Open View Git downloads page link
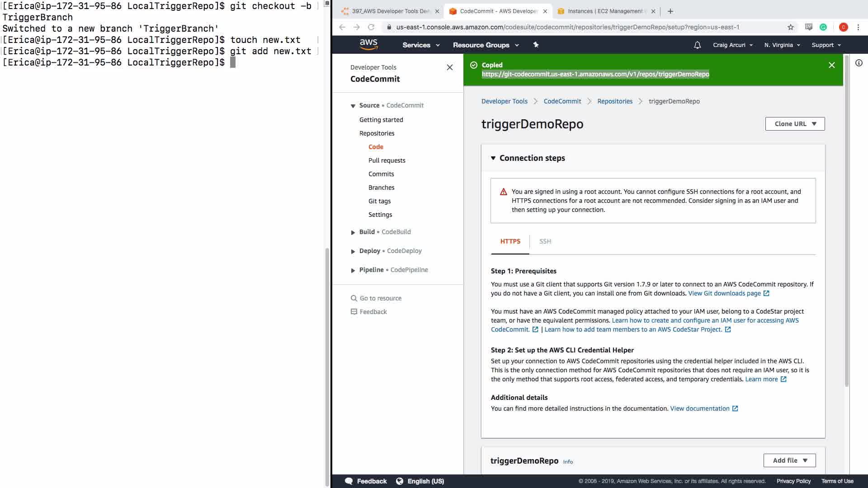 click(724, 293)
